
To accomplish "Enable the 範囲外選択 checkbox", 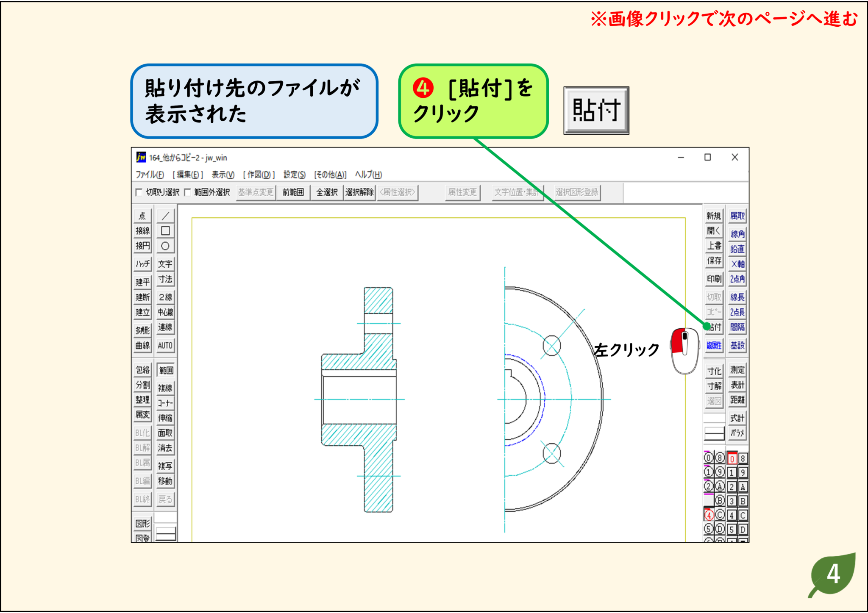I will tap(187, 192).
